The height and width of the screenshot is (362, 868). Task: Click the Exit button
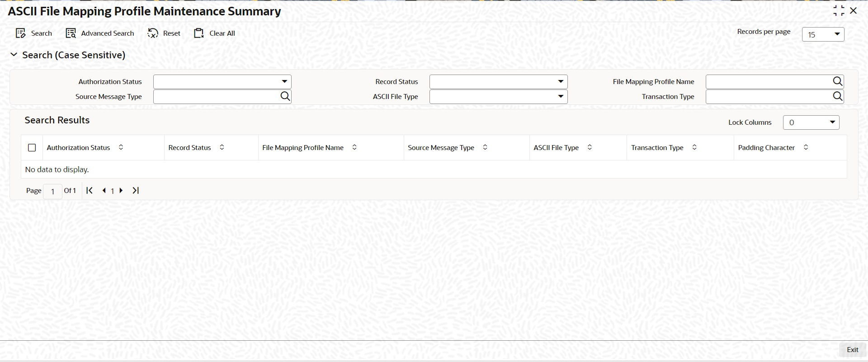(852, 350)
